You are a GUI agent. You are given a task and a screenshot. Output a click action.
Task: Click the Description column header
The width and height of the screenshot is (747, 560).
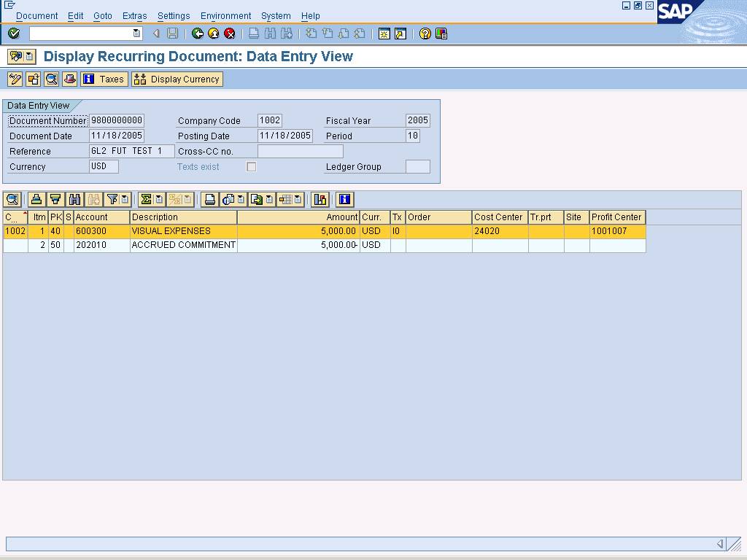pos(183,217)
